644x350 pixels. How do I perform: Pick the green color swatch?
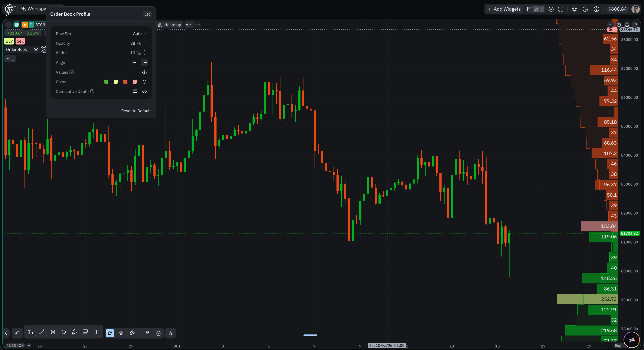coord(106,82)
